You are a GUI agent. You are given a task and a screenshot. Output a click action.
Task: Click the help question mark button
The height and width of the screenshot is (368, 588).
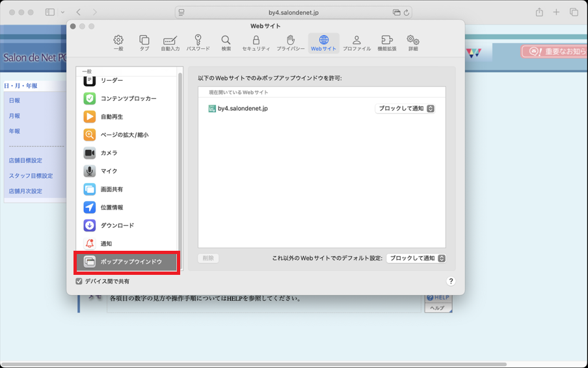coord(451,281)
